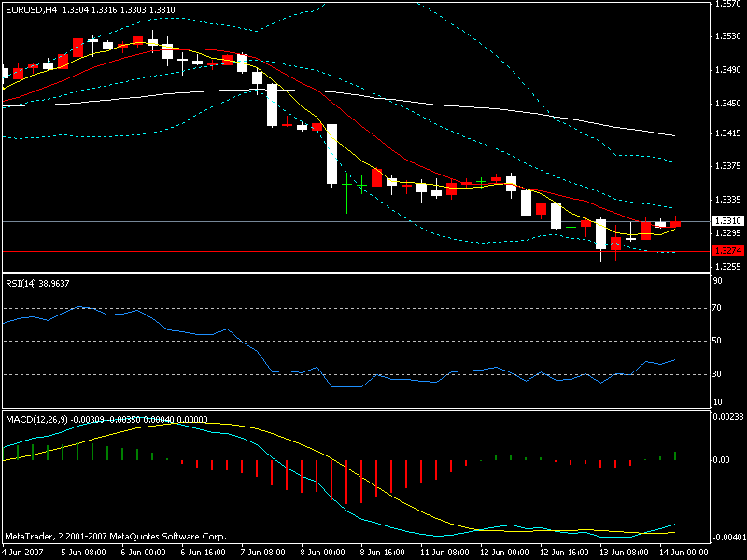The height and width of the screenshot is (560, 747).
Task: Select the MetaQuotes Software Corp. copyright text
Action: point(112,535)
